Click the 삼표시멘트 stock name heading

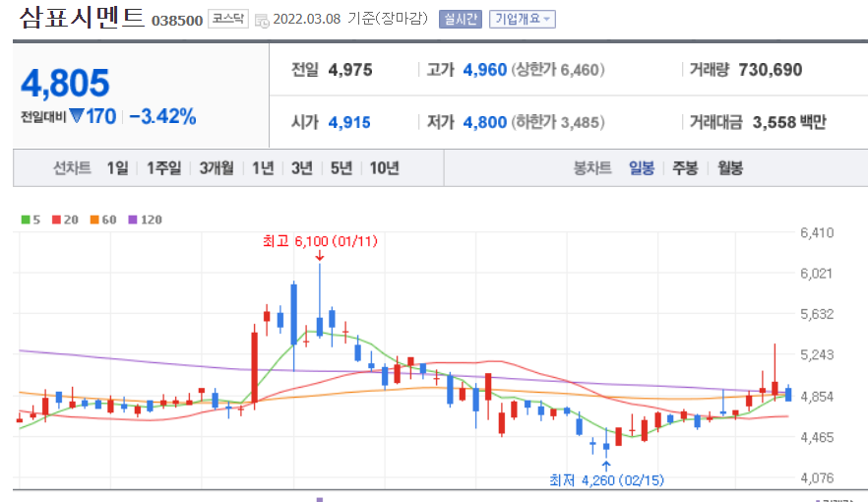(x=82, y=18)
